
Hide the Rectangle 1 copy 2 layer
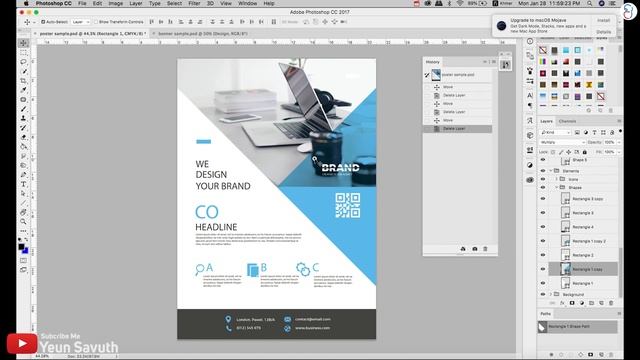543,241
